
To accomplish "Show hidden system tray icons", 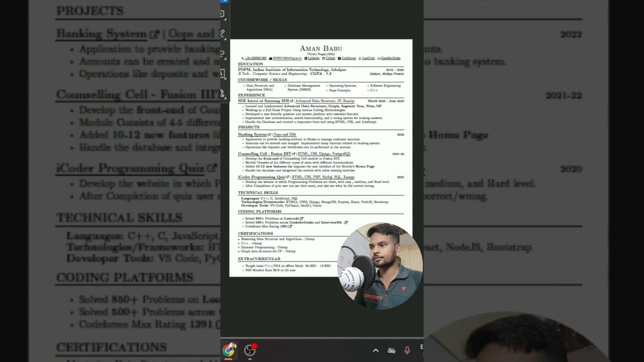I will pyautogui.click(x=375, y=350).
